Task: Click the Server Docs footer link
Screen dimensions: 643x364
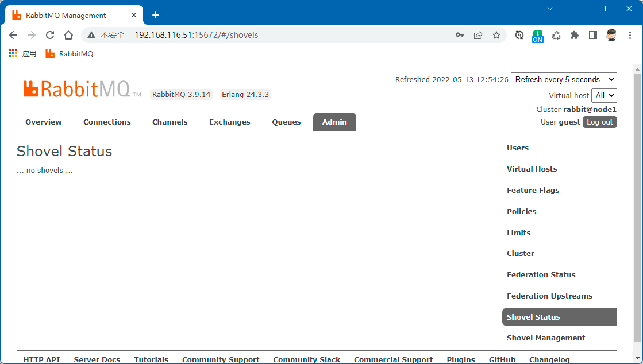Action: 97,359
